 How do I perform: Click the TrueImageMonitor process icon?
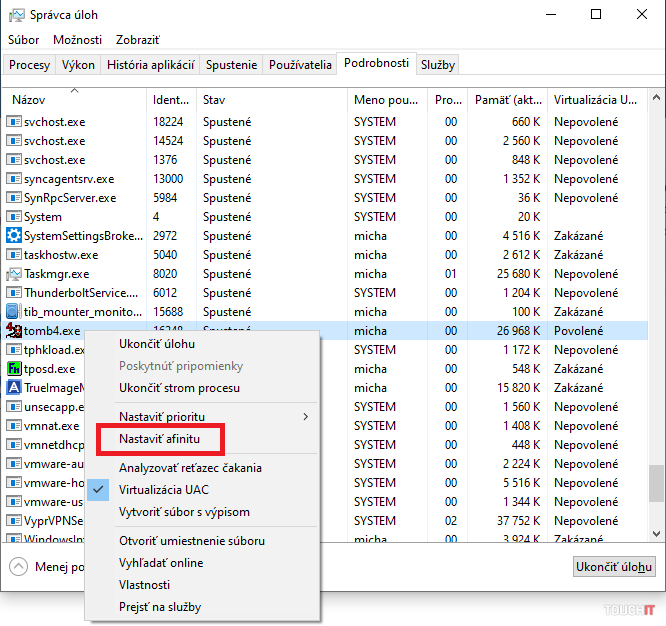tap(14, 388)
